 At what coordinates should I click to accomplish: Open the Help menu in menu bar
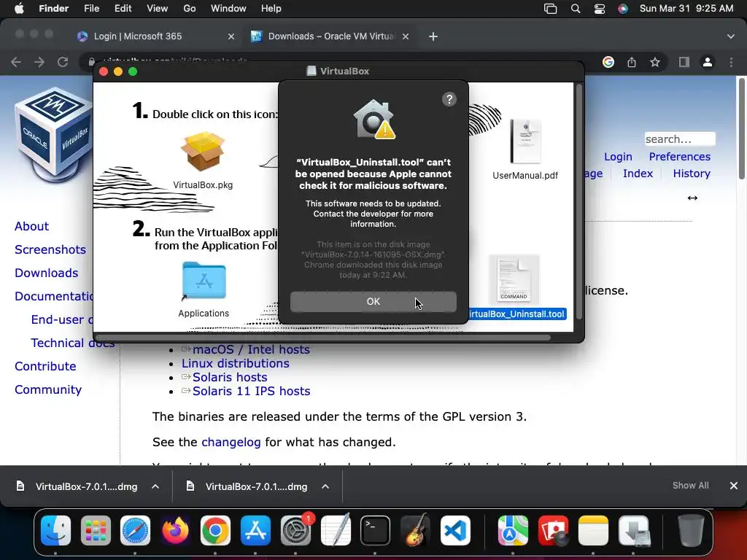pos(271,9)
